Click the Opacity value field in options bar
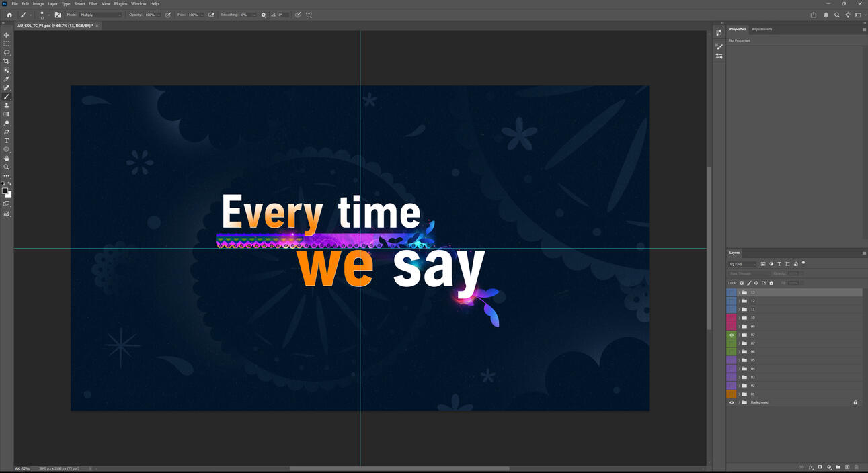Image resolution: width=868 pixels, height=473 pixels. pos(150,15)
